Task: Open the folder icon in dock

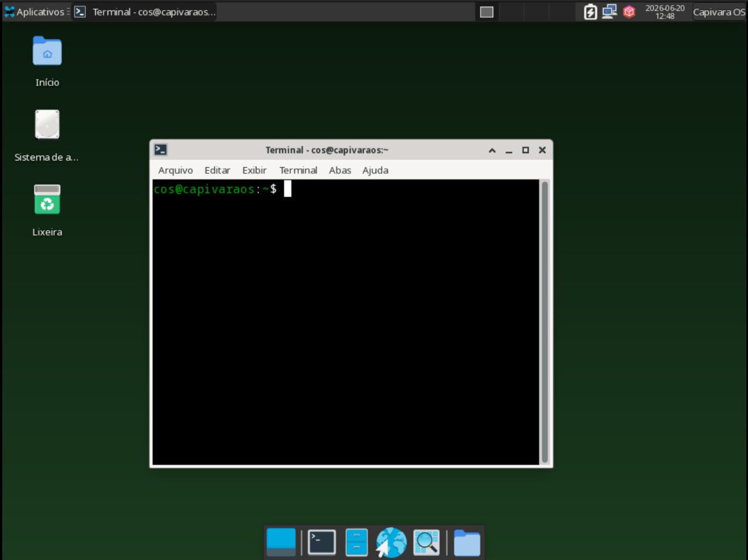Action: point(467,542)
